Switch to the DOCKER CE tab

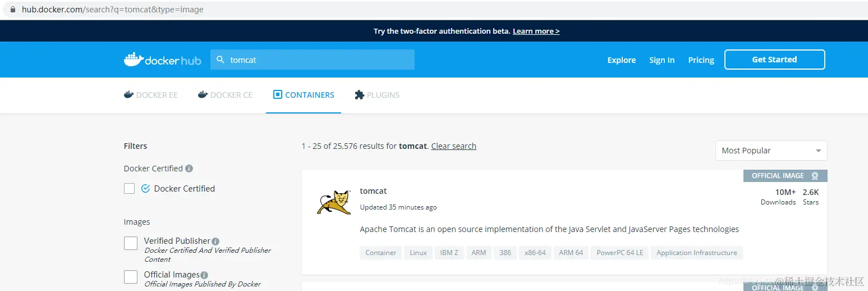pos(225,95)
